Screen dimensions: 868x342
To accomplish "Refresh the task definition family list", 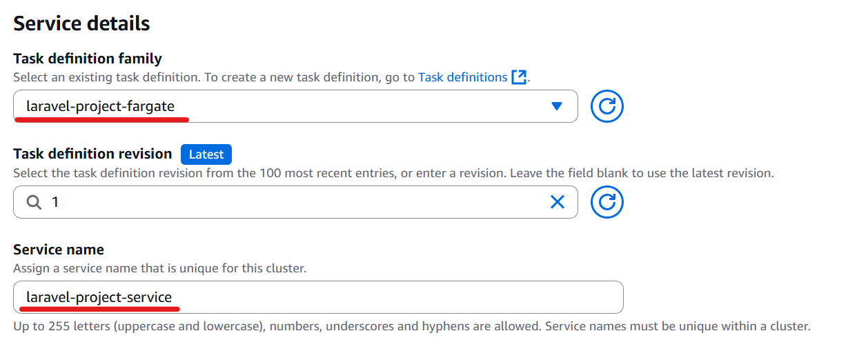I will coord(607,106).
